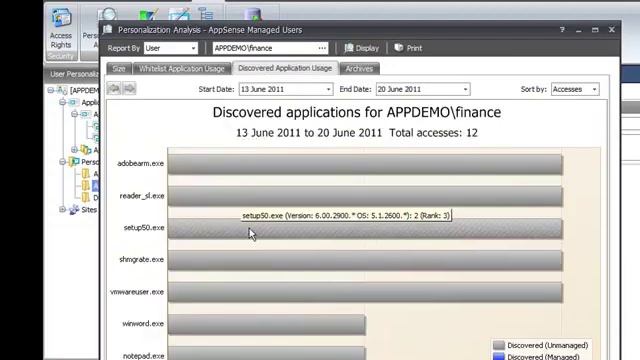Click the Display button
The height and width of the screenshot is (360, 640).
(x=362, y=48)
